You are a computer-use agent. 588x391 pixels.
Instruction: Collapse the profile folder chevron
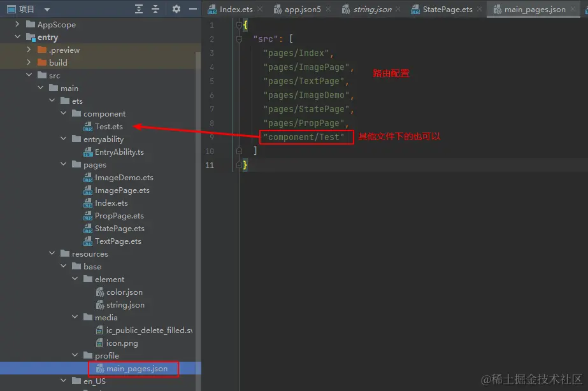point(75,355)
